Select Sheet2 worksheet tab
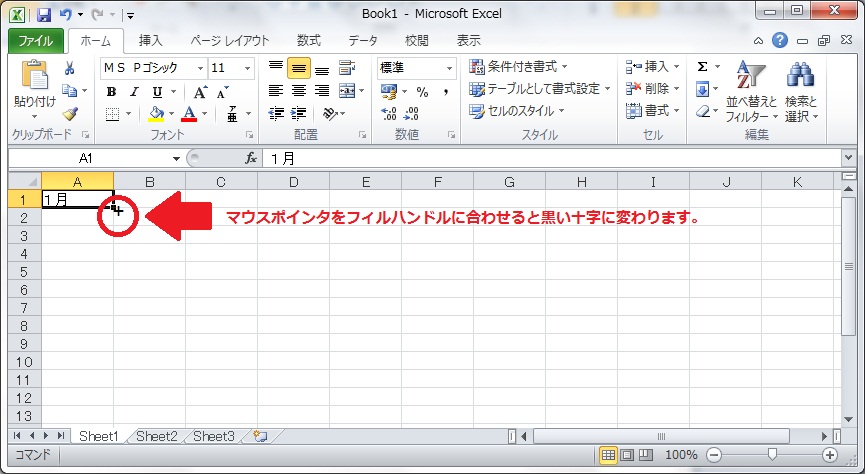865x474 pixels. point(157,436)
